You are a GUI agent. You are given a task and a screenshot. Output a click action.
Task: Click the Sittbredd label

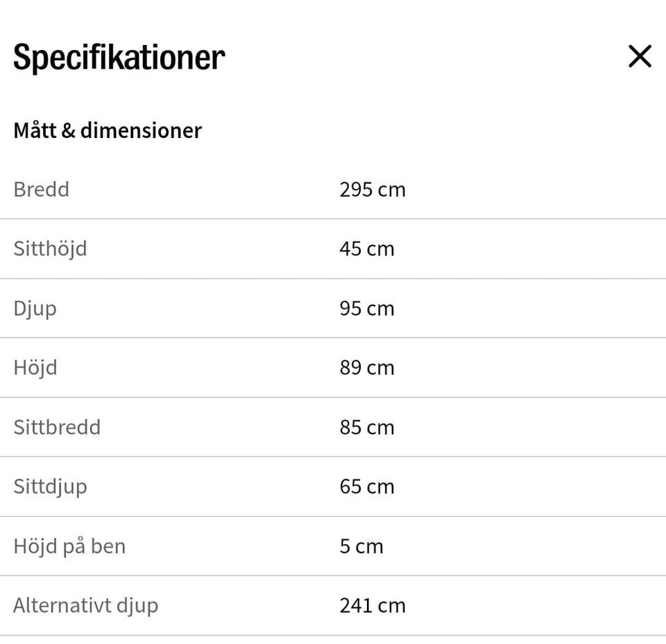click(x=57, y=427)
